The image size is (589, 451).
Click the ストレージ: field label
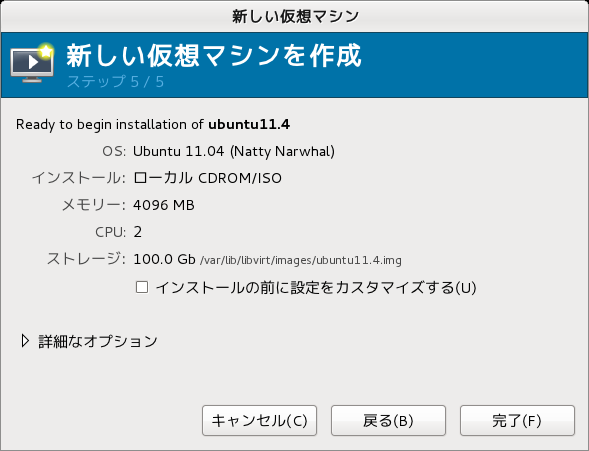(86, 259)
